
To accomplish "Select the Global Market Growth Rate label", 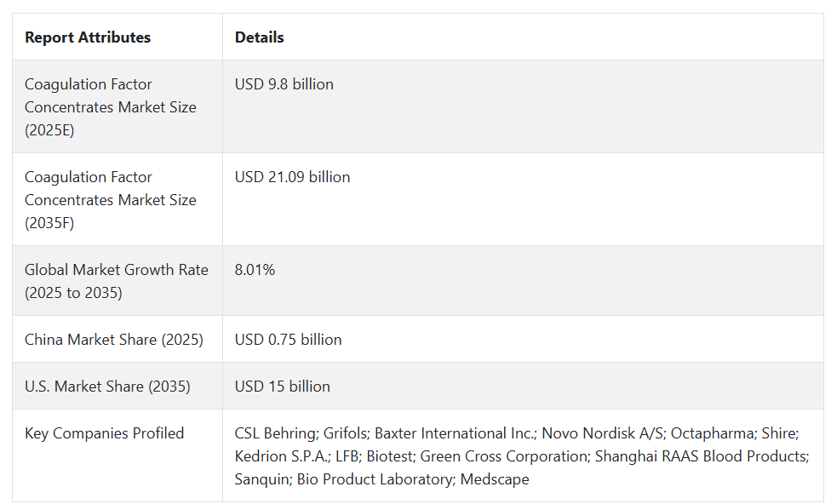I will point(117,281).
